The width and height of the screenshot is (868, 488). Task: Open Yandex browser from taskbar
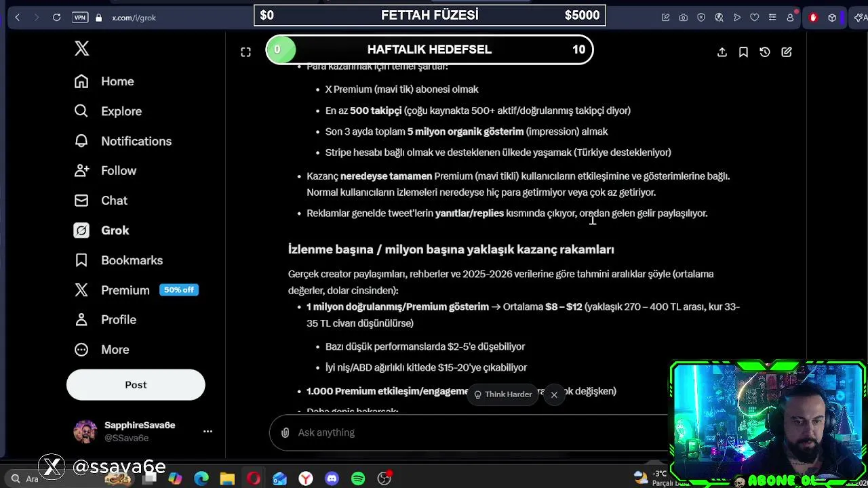[x=306, y=479]
